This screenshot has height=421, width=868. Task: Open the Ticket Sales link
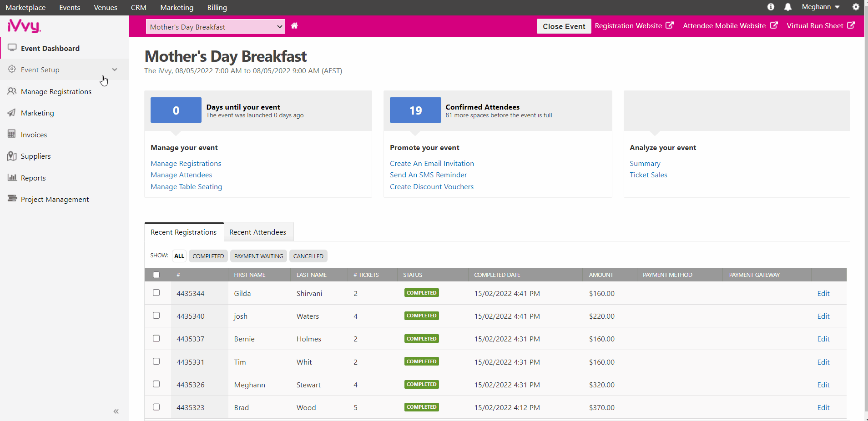[x=649, y=175]
